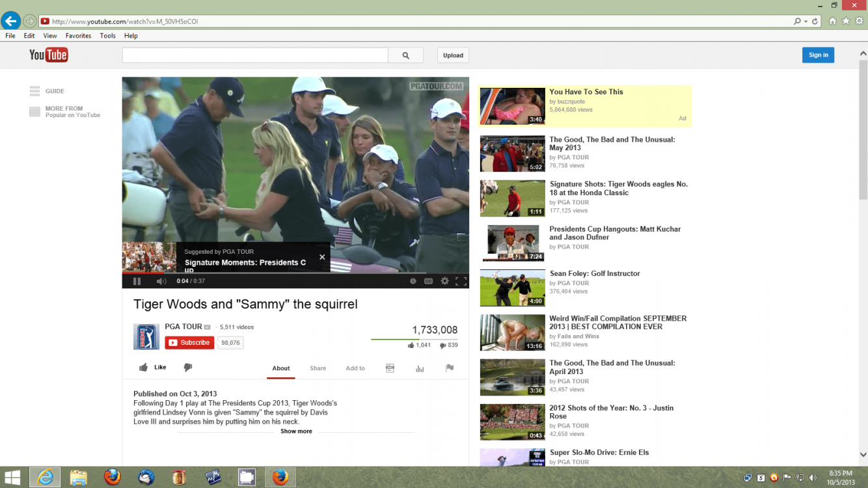Open Internet Explorer in taskbar
This screenshot has height=488, width=868.
[45, 478]
